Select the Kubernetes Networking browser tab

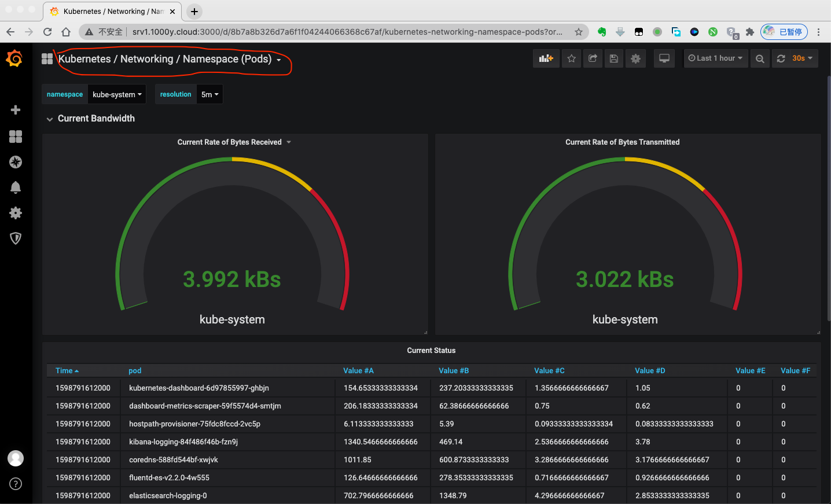(x=112, y=12)
